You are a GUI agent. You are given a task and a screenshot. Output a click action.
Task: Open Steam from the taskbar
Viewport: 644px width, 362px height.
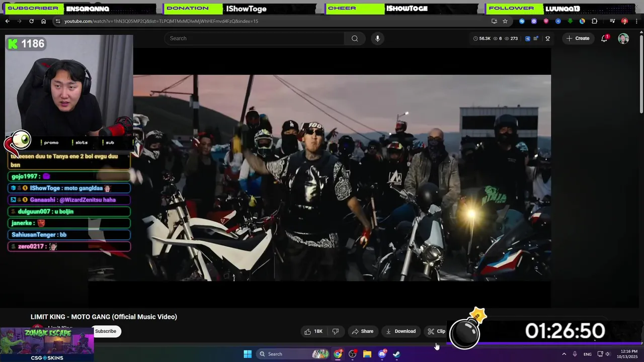(x=396, y=354)
